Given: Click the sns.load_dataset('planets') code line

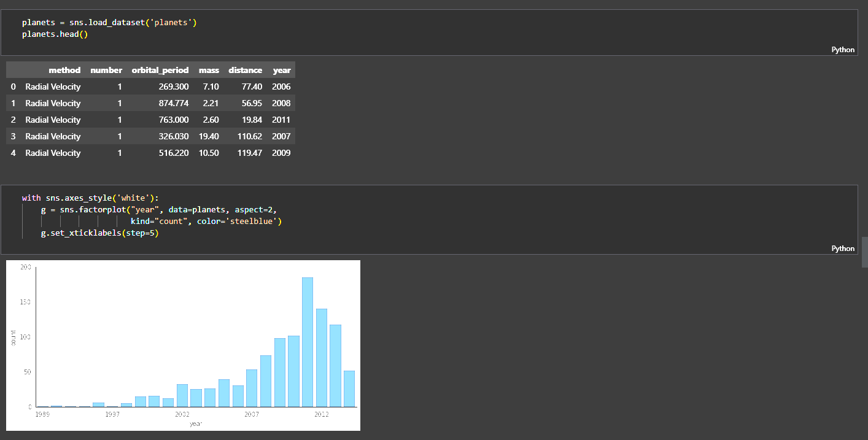Looking at the screenshot, I should (x=109, y=23).
